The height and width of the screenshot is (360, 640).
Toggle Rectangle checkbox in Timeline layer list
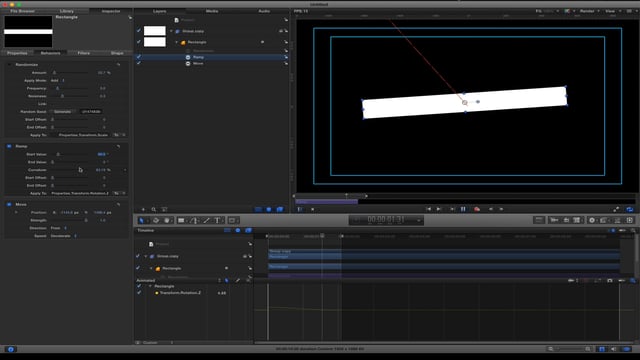click(x=138, y=268)
